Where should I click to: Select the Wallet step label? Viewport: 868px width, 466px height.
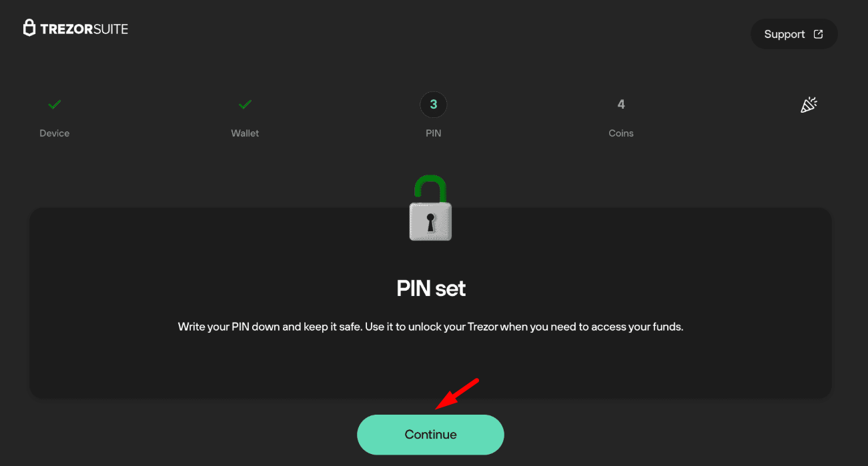(245, 133)
